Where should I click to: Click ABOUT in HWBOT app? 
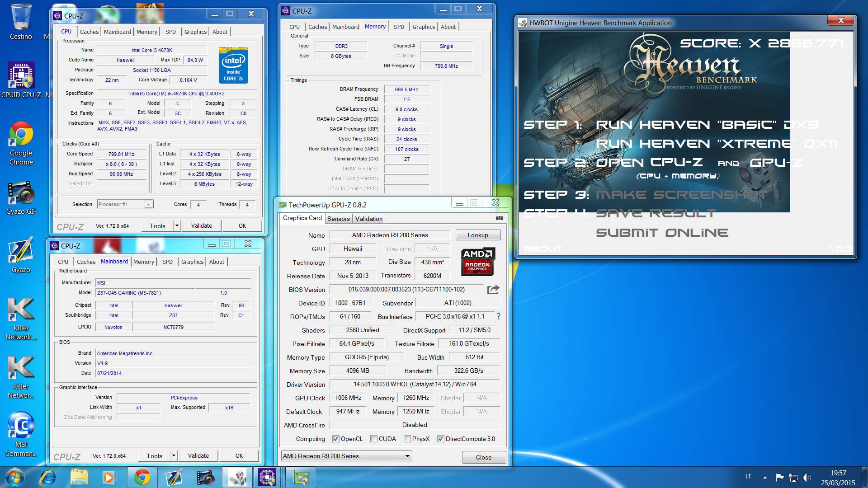coord(542,249)
